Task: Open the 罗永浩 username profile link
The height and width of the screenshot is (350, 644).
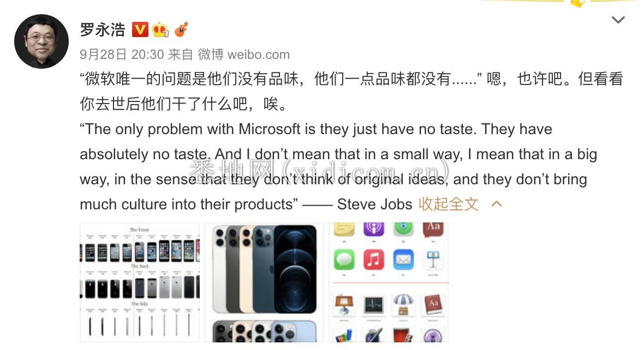Action: pyautogui.click(x=103, y=29)
